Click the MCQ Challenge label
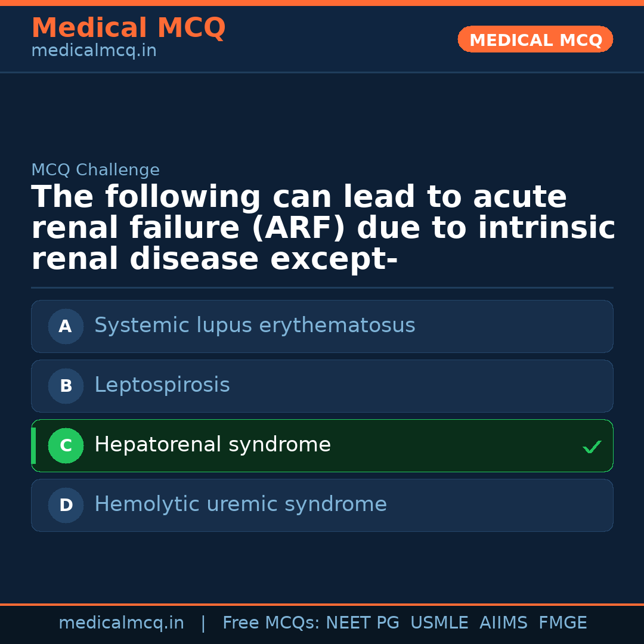Viewport: 644px width, 644px height. click(95, 171)
